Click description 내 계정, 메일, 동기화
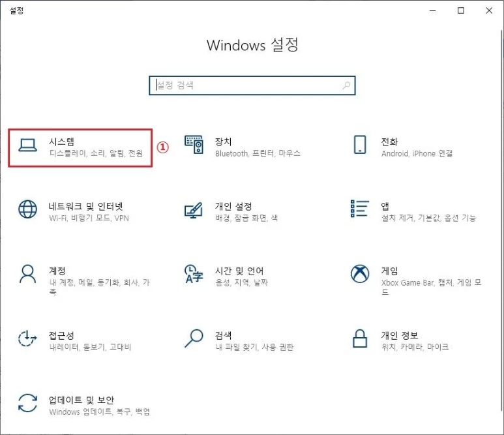The height and width of the screenshot is (435, 504). click(x=100, y=287)
